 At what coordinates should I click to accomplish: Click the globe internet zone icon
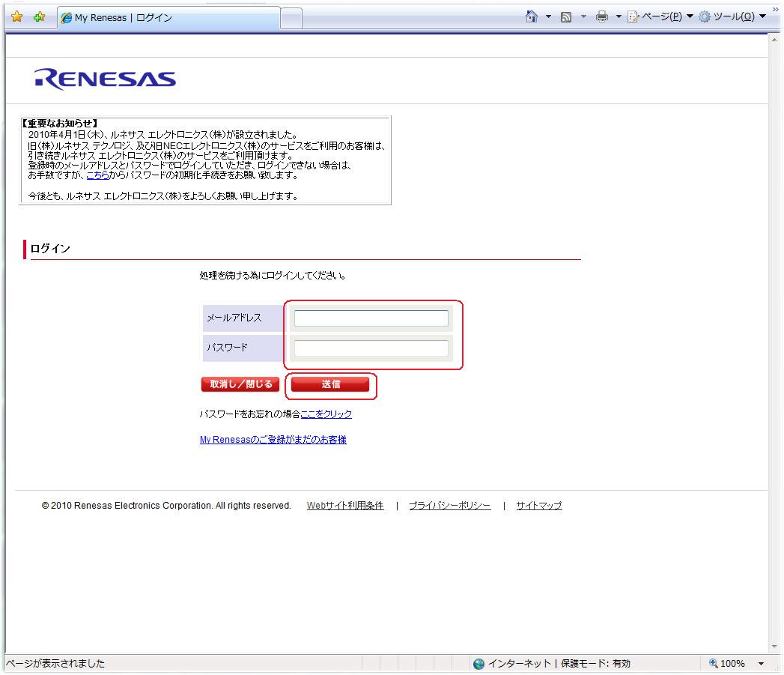479,664
